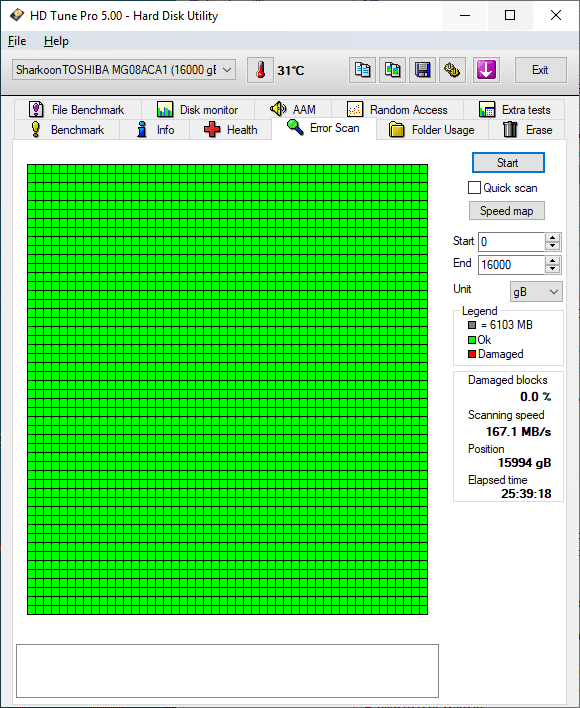Image resolution: width=580 pixels, height=708 pixels.
Task: Click the 25:39:18 elapsed time value
Action: point(526,494)
